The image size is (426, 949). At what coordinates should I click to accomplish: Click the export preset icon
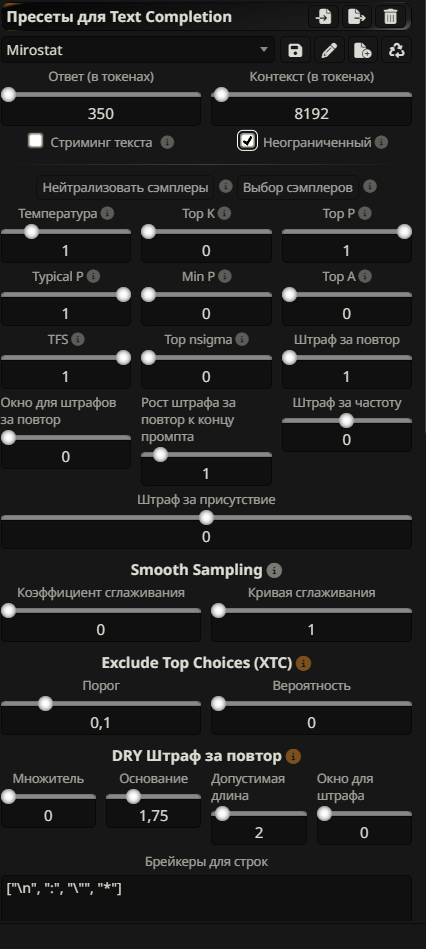click(x=357, y=17)
